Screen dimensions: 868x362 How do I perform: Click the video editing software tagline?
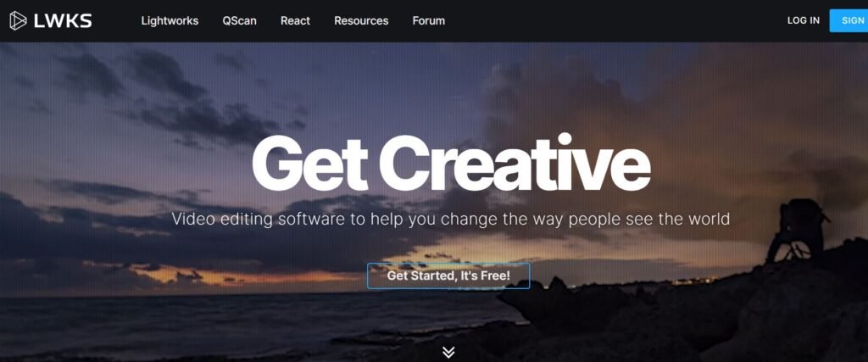[x=451, y=219]
